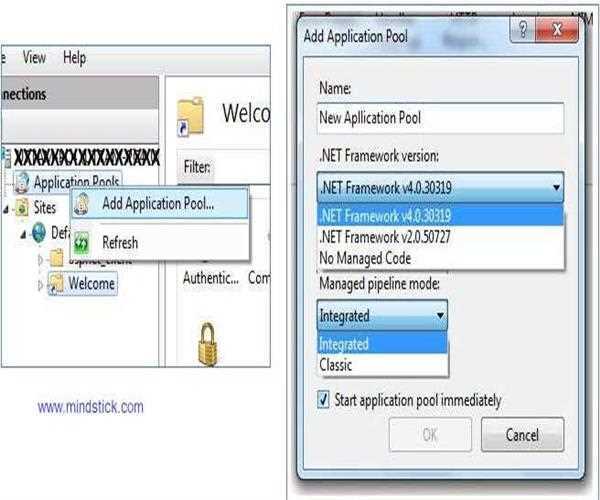Expand the Welcome tree node arrow
Screen dimensions: 600x500
(41, 285)
